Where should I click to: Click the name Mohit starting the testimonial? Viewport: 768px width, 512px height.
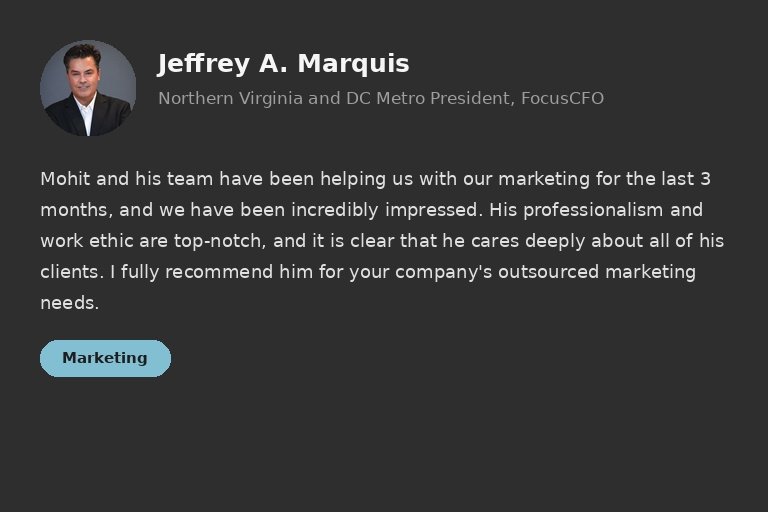[65, 179]
